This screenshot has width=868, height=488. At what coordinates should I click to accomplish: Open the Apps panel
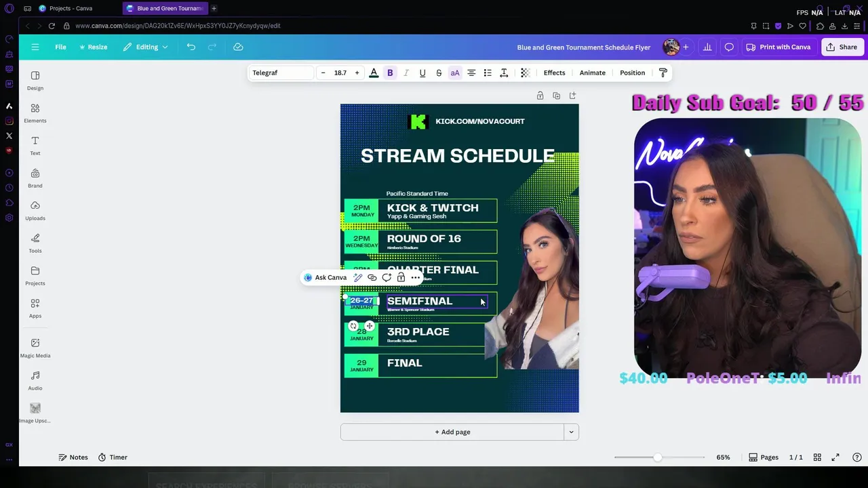pyautogui.click(x=35, y=308)
